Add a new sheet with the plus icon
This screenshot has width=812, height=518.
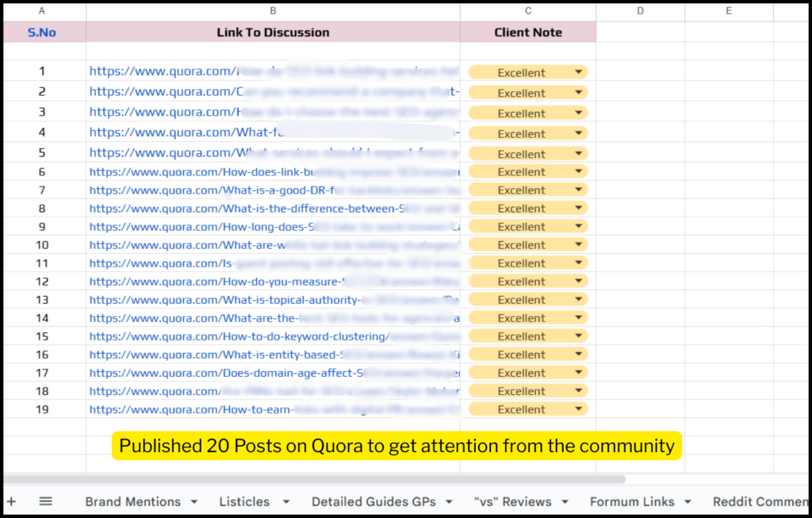11,501
